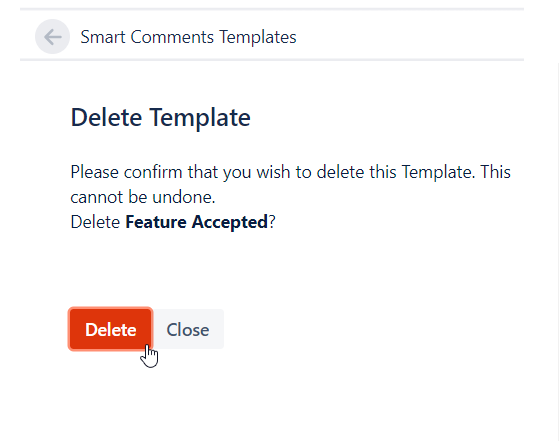The image size is (559, 441).
Task: Select the Smart Comments Templates header title
Action: click(x=188, y=37)
